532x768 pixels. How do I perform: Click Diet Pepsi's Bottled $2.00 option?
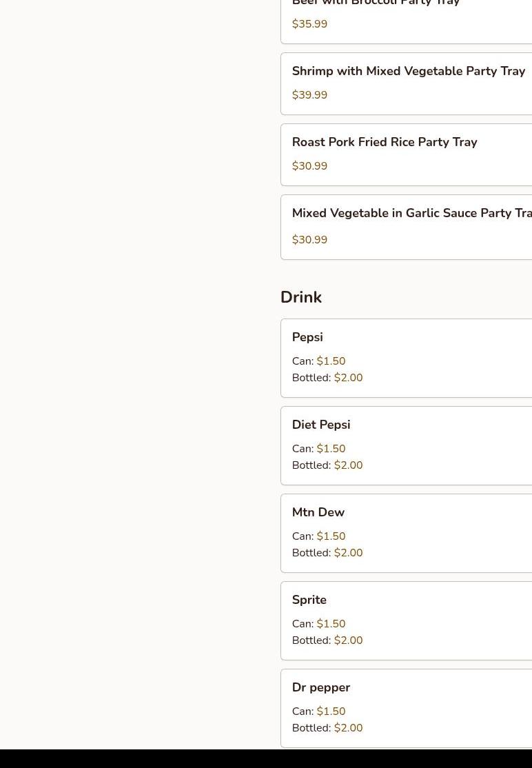pyautogui.click(x=348, y=465)
